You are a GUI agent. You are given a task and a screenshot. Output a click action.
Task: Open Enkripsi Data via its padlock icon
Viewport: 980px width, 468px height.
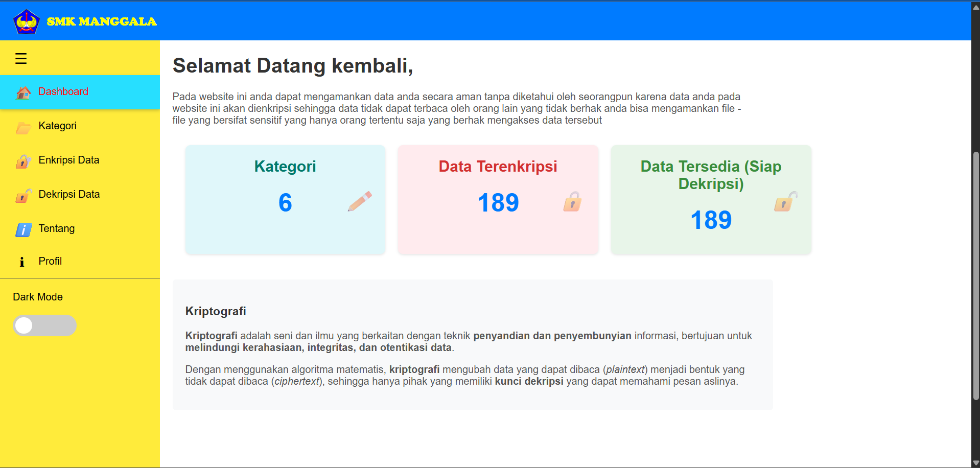(23, 161)
